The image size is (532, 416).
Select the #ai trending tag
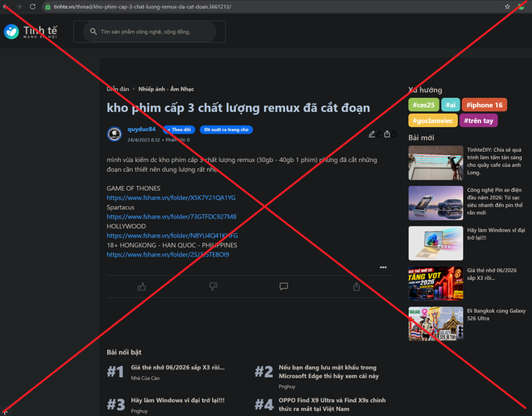tap(451, 105)
